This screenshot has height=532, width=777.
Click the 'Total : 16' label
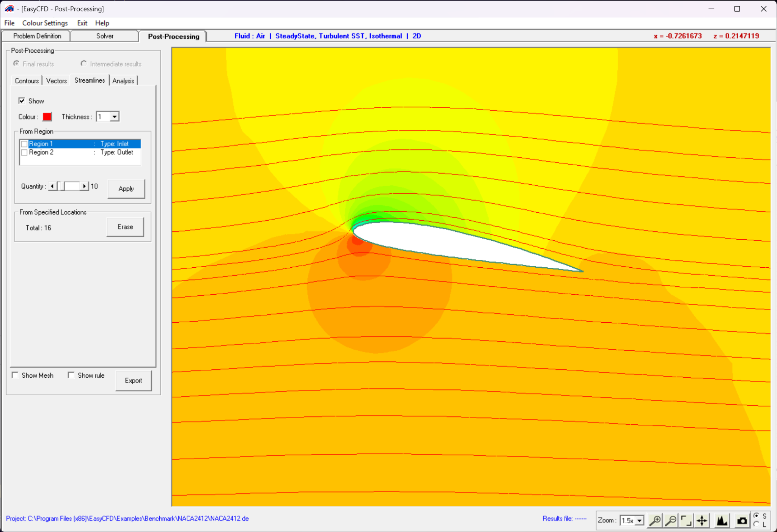tap(38, 228)
